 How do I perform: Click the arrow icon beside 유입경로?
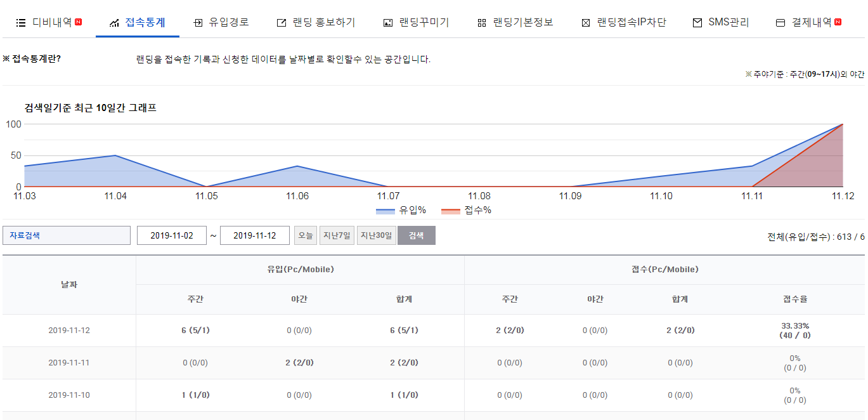coord(198,23)
